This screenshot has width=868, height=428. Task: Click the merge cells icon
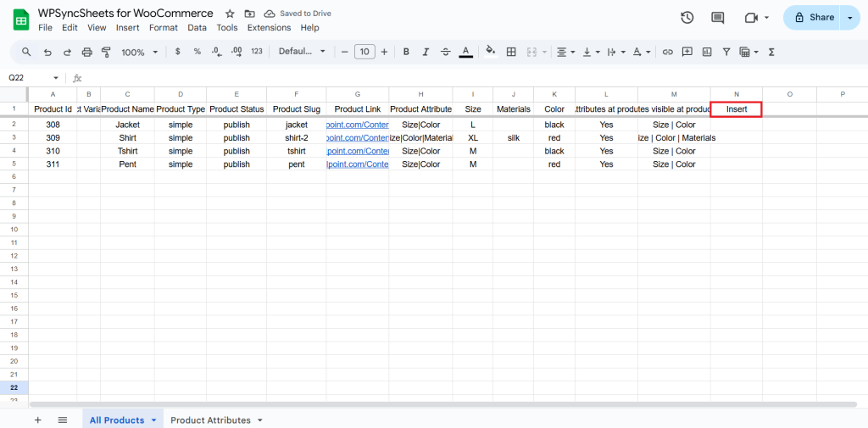[x=532, y=52]
